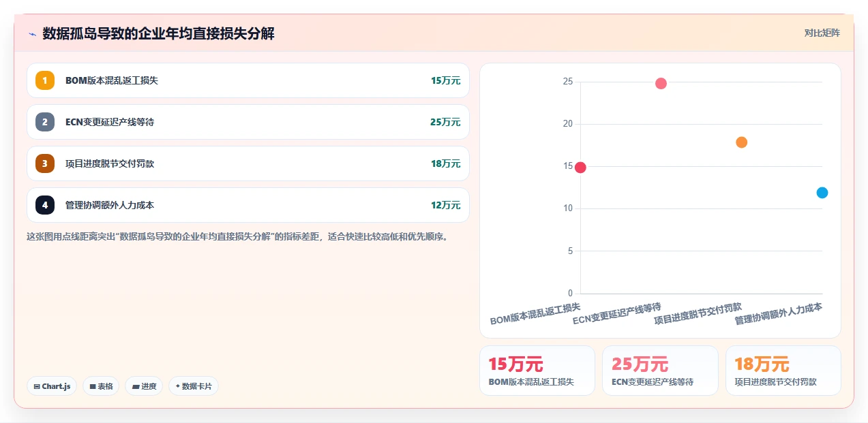Click the 15万元 value in the first row

point(445,80)
